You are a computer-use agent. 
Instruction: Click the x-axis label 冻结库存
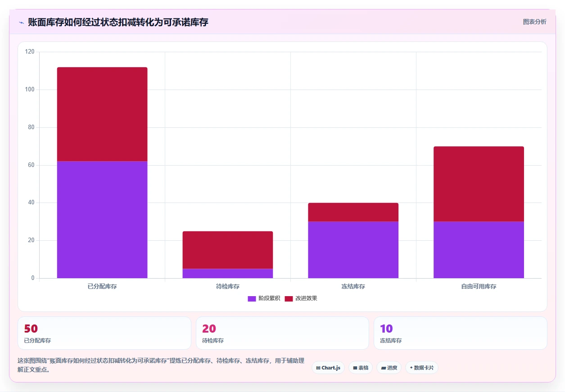coord(353,286)
